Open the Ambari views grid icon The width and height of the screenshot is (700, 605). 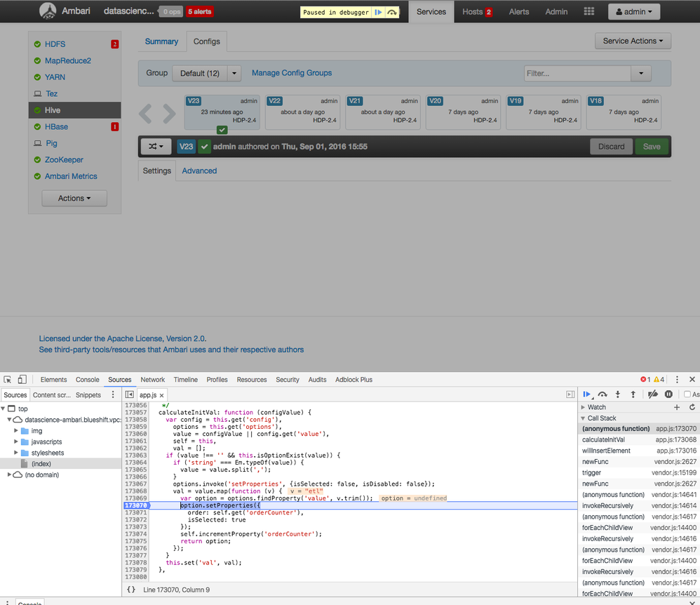tap(589, 11)
